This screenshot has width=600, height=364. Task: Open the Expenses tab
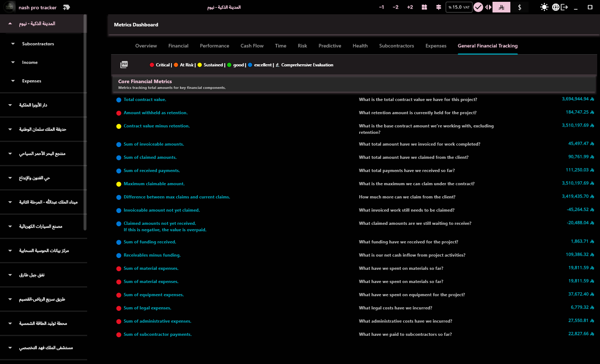tap(436, 46)
